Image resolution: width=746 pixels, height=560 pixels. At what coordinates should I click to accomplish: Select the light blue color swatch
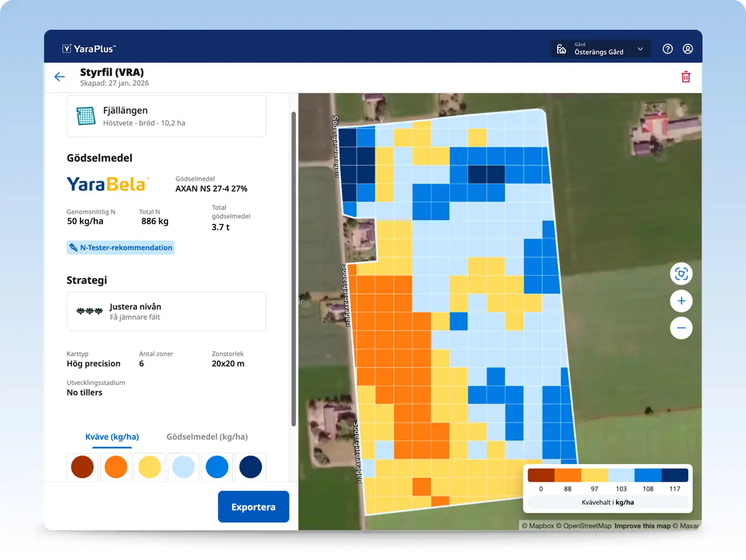[183, 467]
